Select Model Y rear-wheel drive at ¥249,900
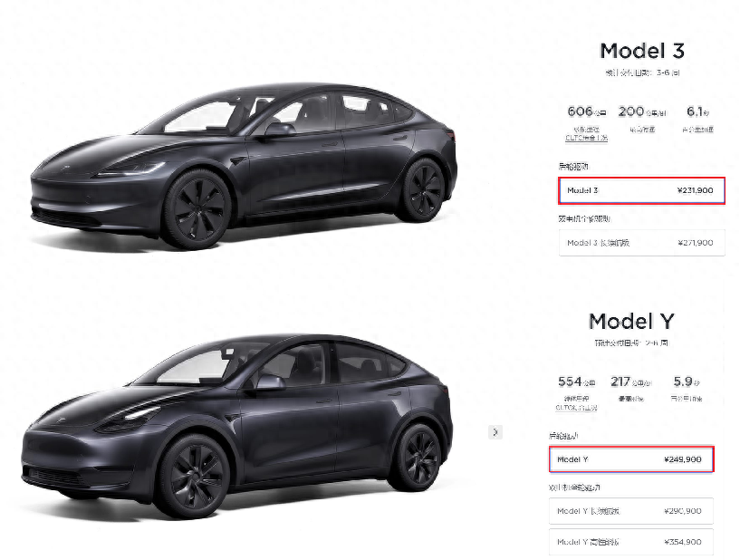The width and height of the screenshot is (740, 560). point(631,459)
